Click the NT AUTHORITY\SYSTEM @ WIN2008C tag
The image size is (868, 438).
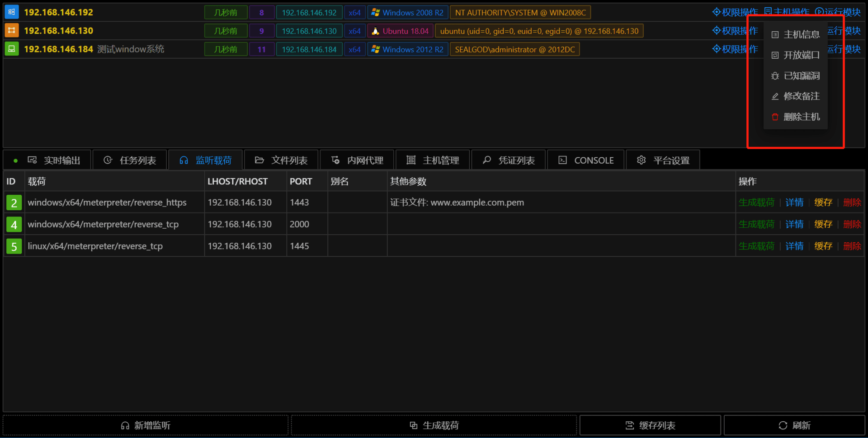520,13
